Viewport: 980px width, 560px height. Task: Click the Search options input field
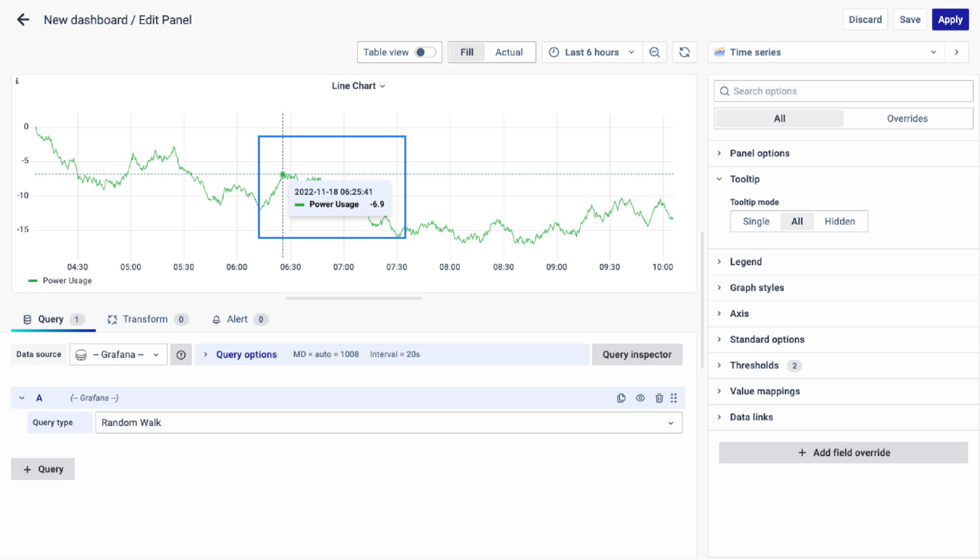click(x=843, y=91)
